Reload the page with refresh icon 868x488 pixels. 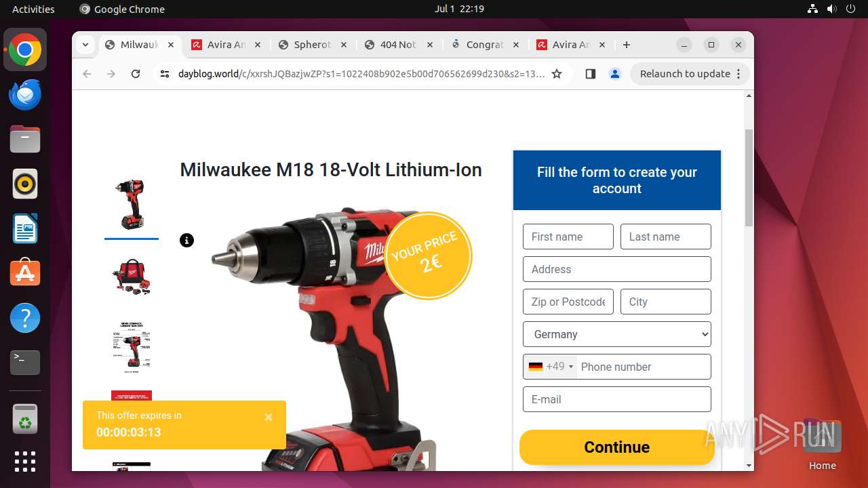coord(136,74)
